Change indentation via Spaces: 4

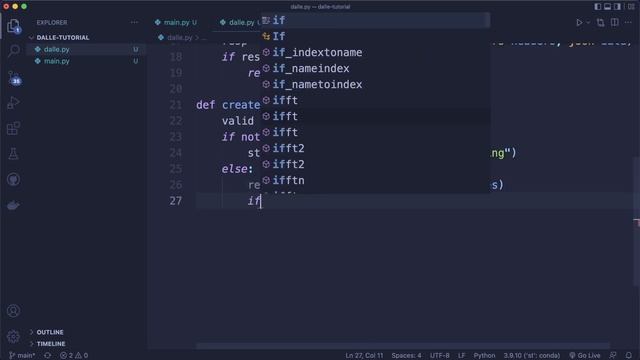click(406, 356)
